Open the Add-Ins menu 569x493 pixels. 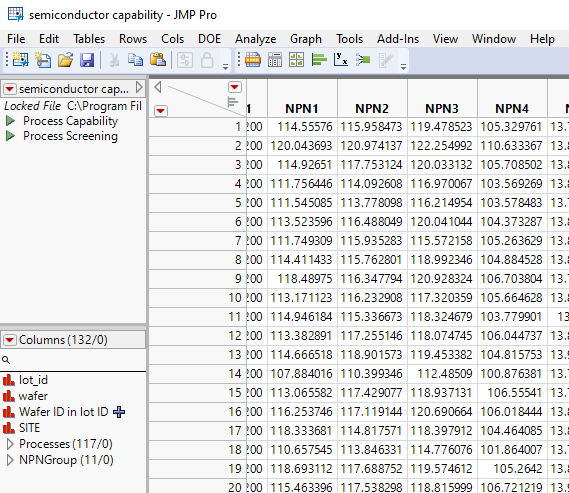pos(398,39)
